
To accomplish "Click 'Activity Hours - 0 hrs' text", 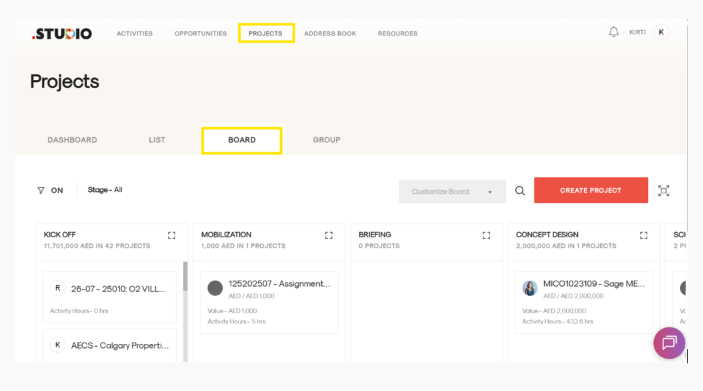I will 79,311.
